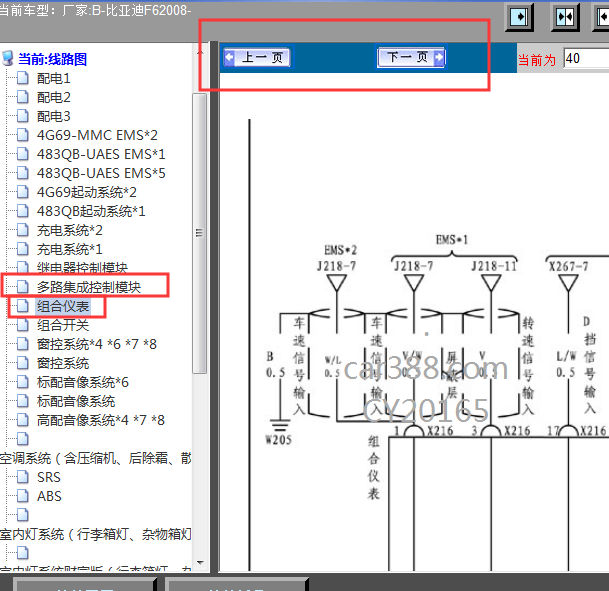Select 继电器控制模块 in the tree
This screenshot has width=609, height=591.
pyautogui.click(x=82, y=268)
